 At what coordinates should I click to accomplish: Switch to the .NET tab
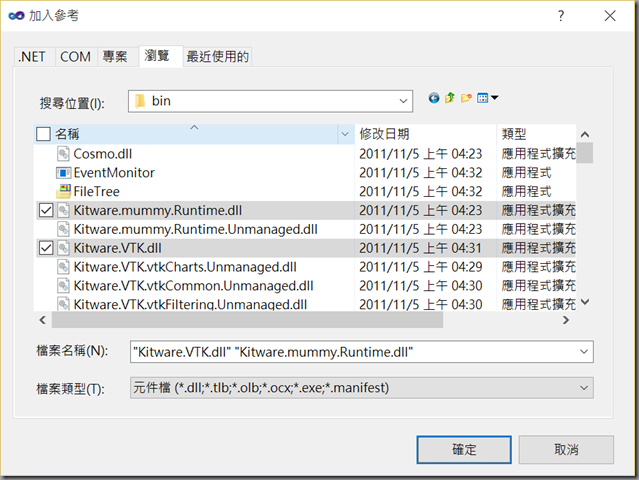click(32, 57)
